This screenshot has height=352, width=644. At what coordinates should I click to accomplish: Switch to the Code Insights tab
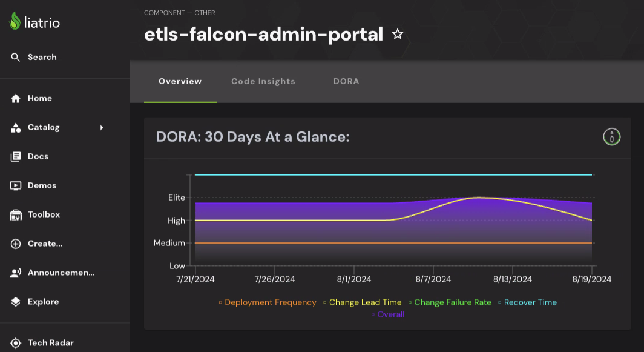(x=263, y=81)
